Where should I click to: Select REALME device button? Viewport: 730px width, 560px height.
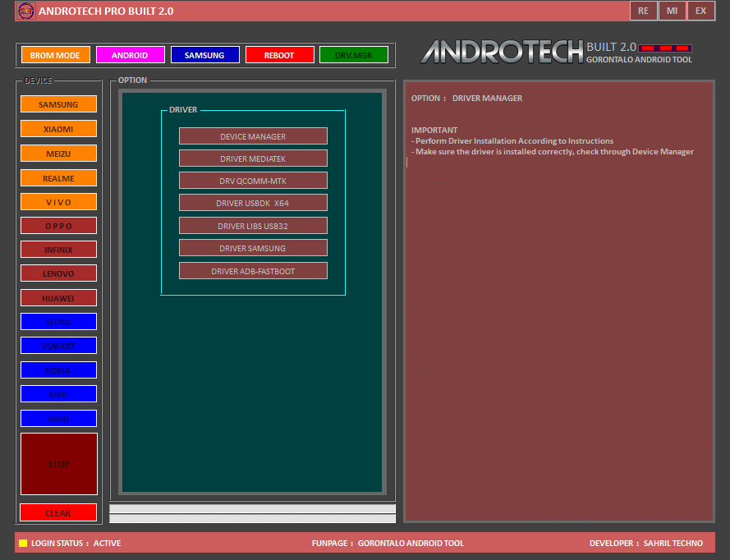[58, 178]
